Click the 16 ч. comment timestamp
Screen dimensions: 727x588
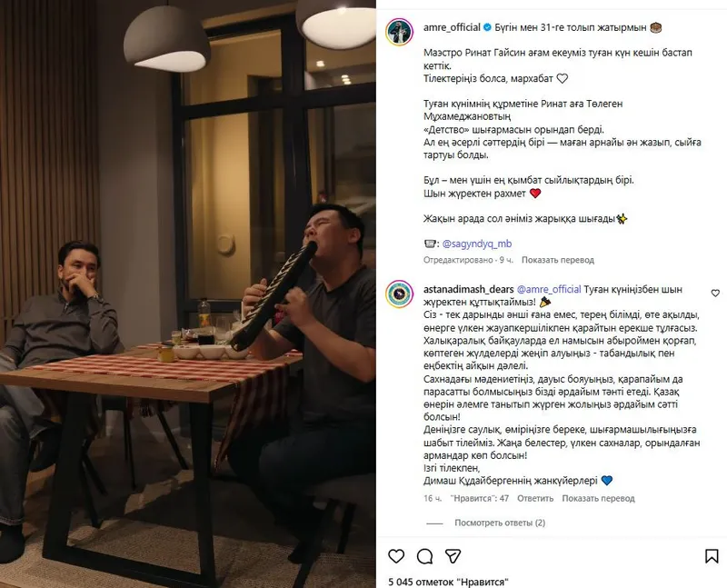pyautogui.click(x=433, y=499)
